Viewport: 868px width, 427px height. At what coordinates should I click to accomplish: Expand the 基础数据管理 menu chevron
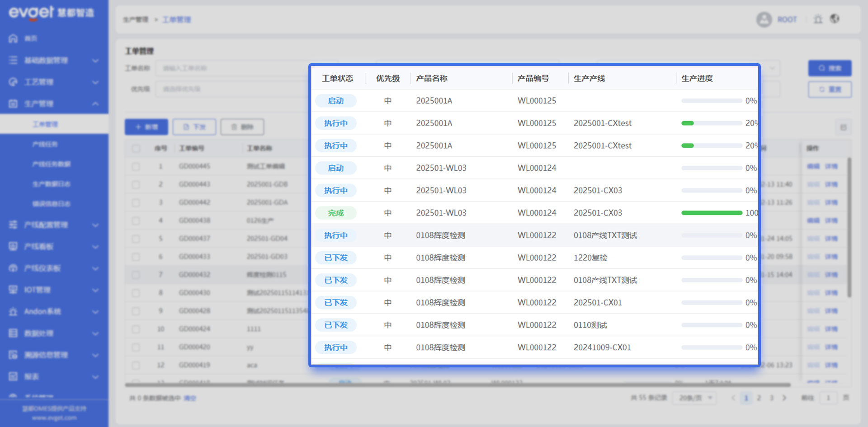point(95,61)
